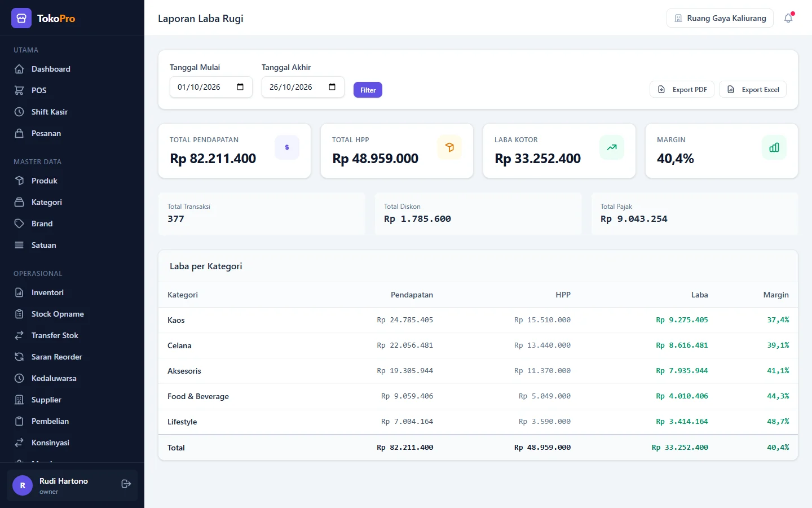The height and width of the screenshot is (508, 812).
Task: Click the logout icon beside Rudi Hartono
Action: coord(126,484)
